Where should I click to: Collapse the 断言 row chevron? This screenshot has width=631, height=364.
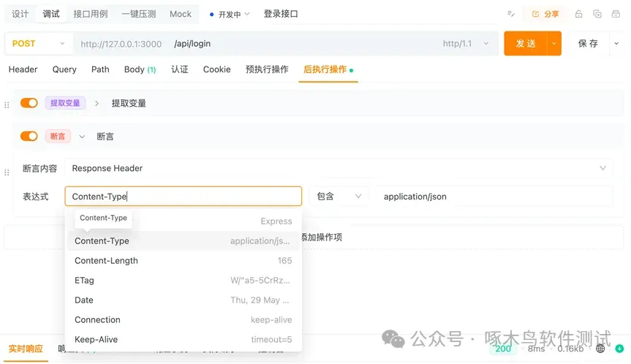coord(82,137)
